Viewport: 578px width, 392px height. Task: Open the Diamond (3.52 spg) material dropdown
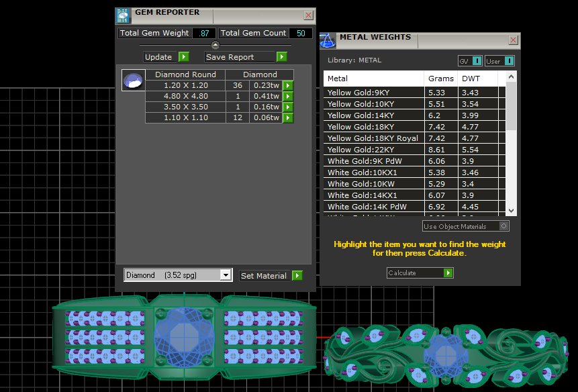coord(226,275)
